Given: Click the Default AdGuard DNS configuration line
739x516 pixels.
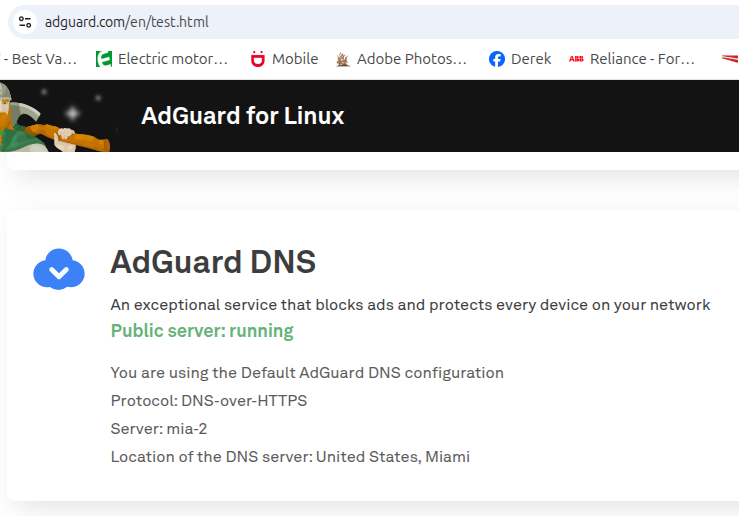Looking at the screenshot, I should [307, 373].
